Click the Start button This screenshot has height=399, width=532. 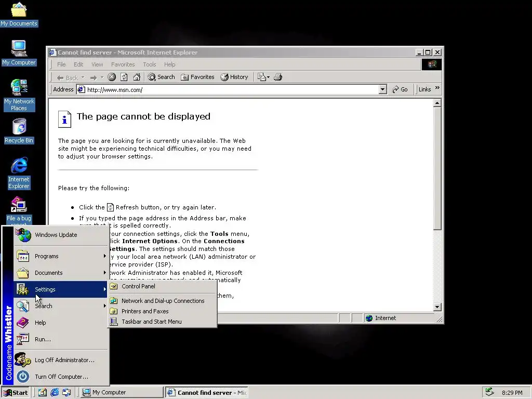[16, 393]
